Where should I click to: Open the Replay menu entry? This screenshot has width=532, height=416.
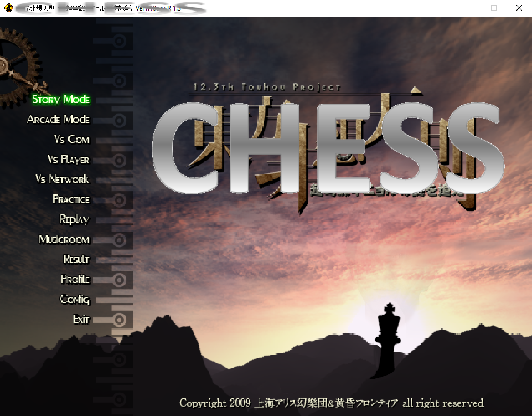click(74, 219)
